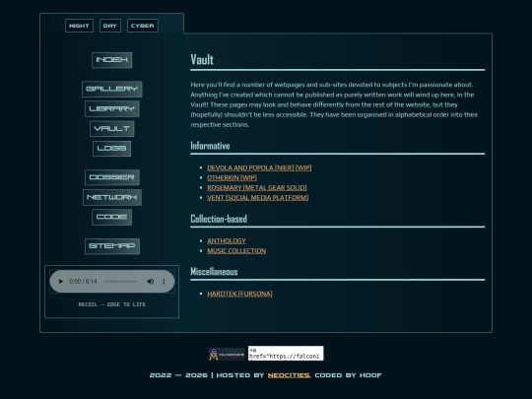The width and height of the screenshot is (532, 399).
Task: Click the Recoil – Edge to Life caption
Action: pyautogui.click(x=112, y=304)
